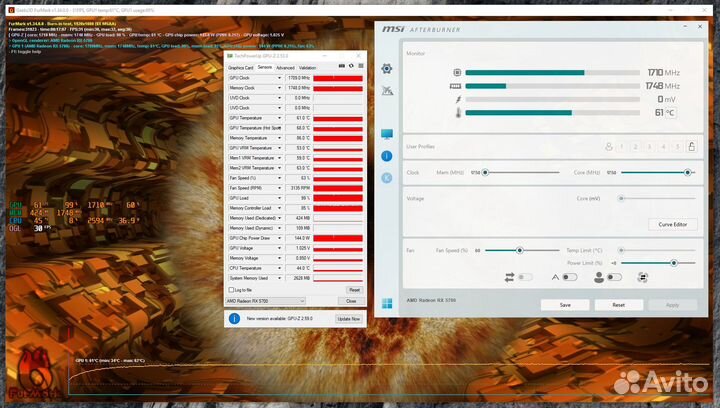Click the Update Now button in GPU-Z
The width and height of the screenshot is (720, 408).
point(349,319)
